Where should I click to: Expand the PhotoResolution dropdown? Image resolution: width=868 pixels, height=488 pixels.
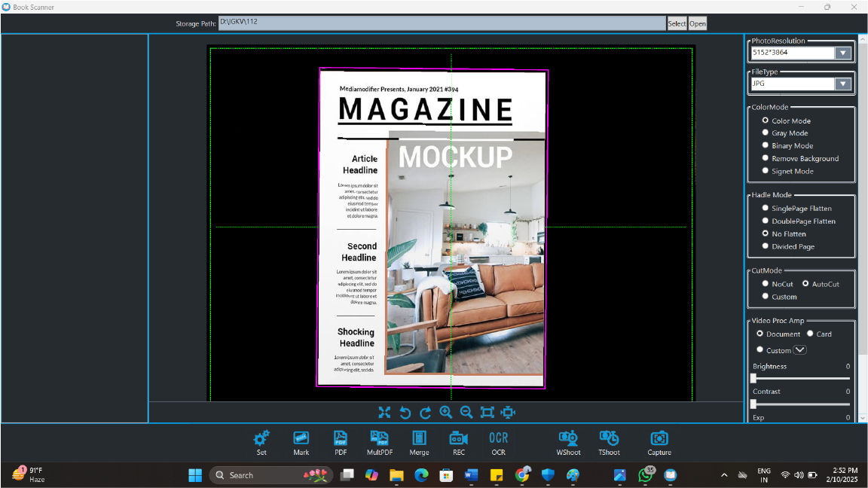[x=843, y=53]
